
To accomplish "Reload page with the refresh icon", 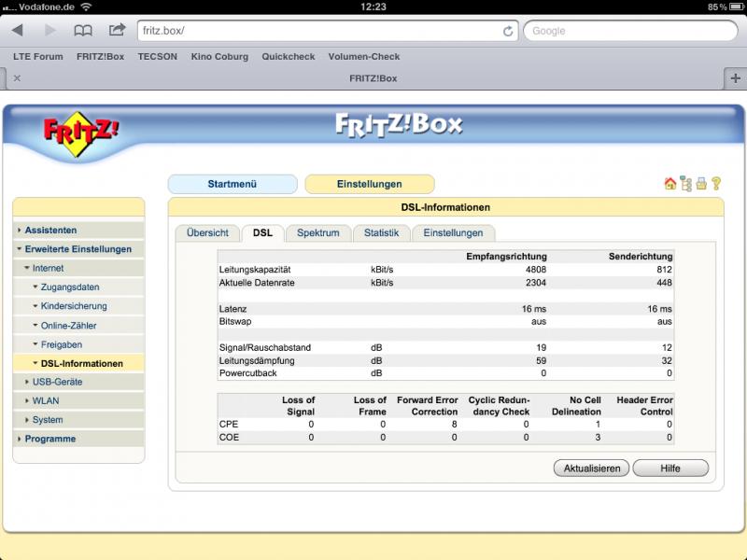I will click(508, 31).
